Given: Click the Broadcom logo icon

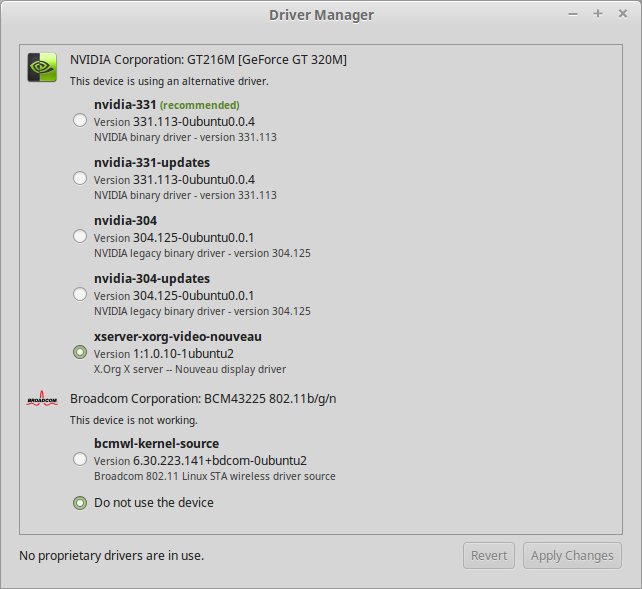Looking at the screenshot, I should [x=42, y=398].
